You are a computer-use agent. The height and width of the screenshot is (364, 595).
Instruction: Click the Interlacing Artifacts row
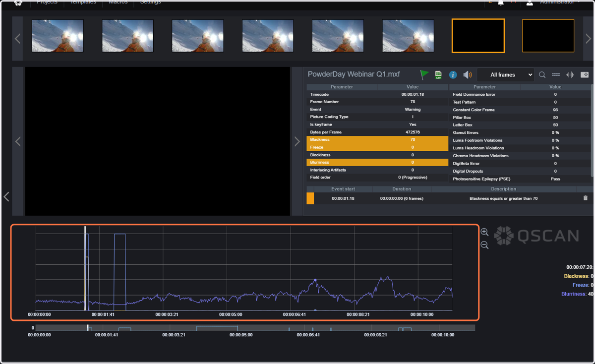[x=377, y=170]
